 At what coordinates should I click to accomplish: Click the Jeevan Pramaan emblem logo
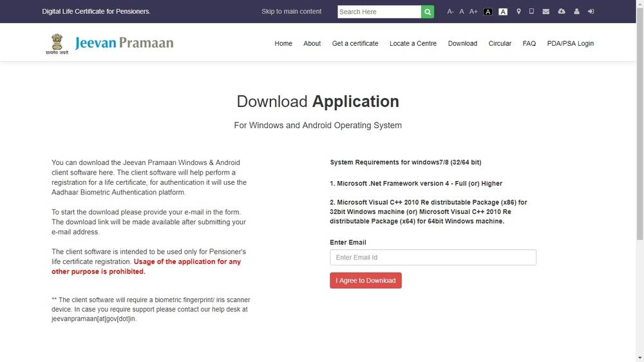point(55,44)
